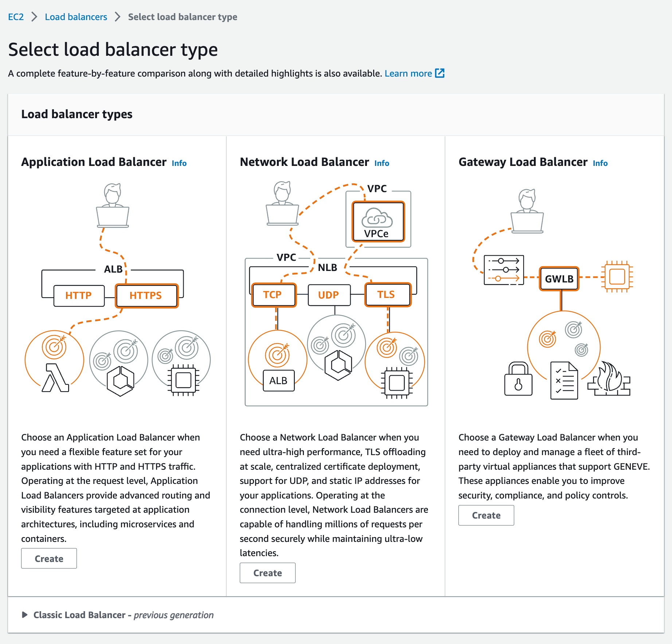Click the Select load balancer type breadcrumb text
Viewport: 672px width, 644px height.
coord(183,17)
